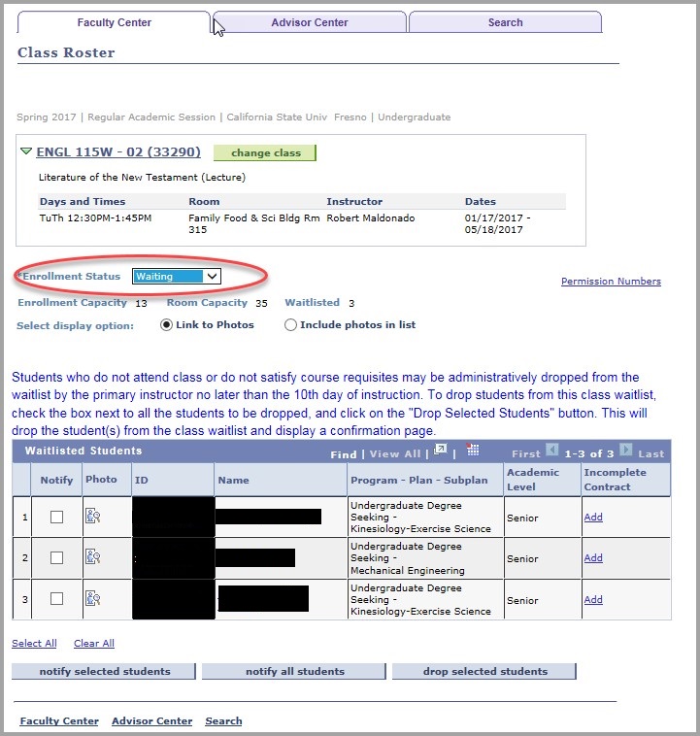700x736 pixels.
Task: Open the Faculty Center footer link
Action: (x=59, y=721)
